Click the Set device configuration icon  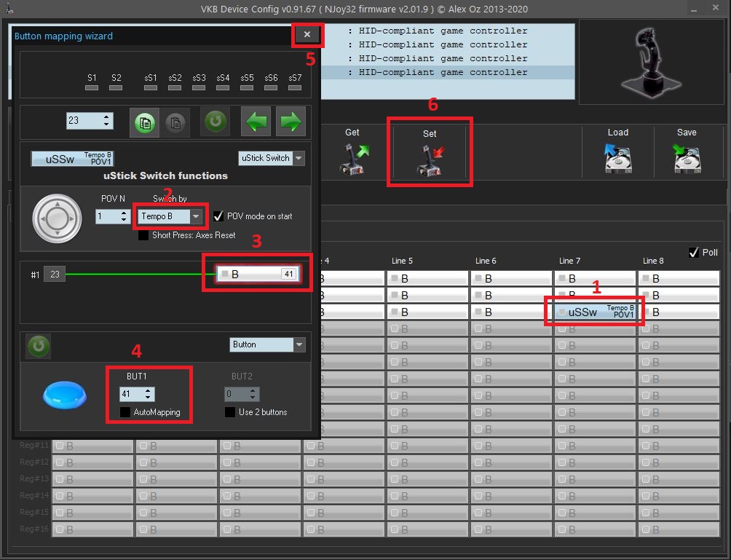click(x=429, y=159)
